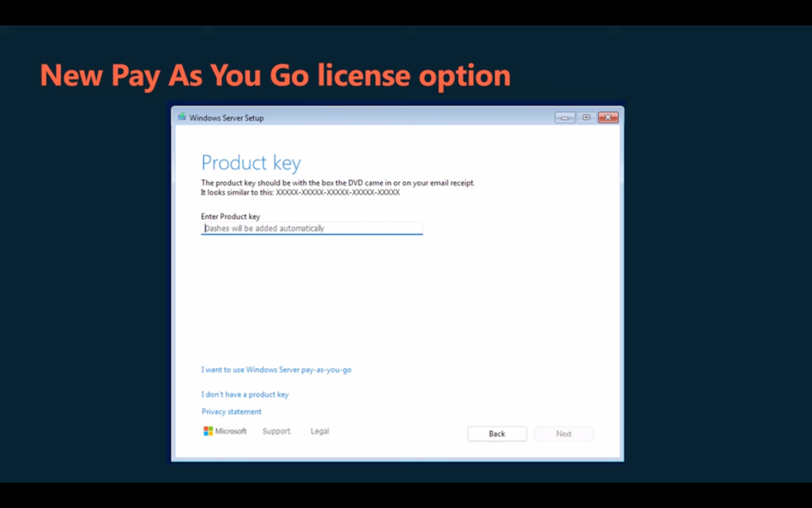Click the Microsoft logo in setup footer
The height and width of the screenshot is (508, 812).
[224, 431]
